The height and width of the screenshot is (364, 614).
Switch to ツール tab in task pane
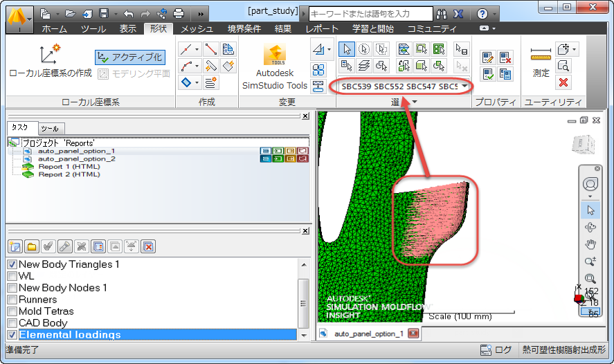tap(50, 129)
